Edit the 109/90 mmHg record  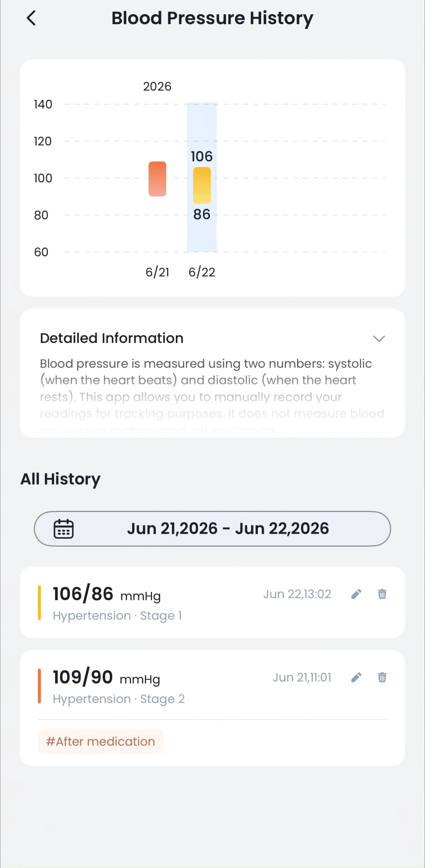point(356,677)
